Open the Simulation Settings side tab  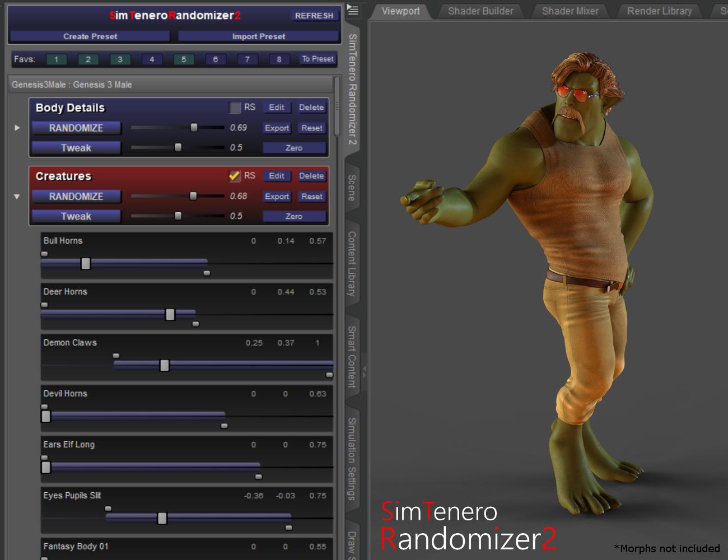(x=352, y=459)
